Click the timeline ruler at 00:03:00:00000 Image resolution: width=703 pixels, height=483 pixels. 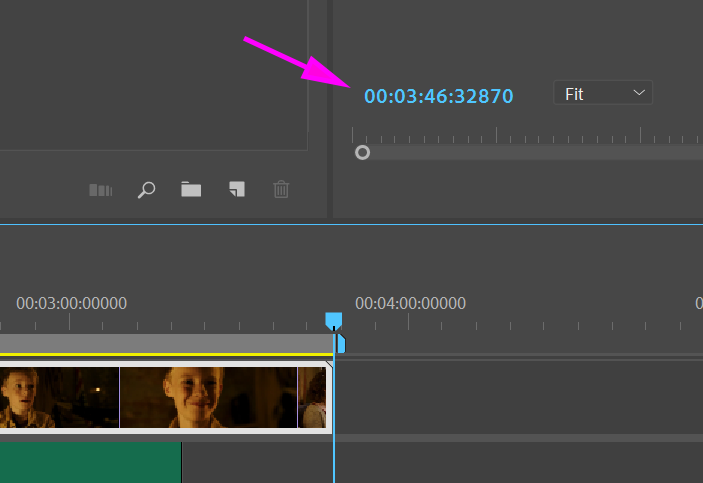click(71, 303)
